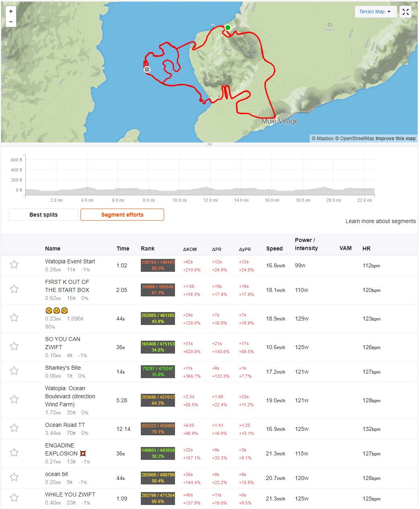Open the Ocean Road TT segment

point(65,425)
